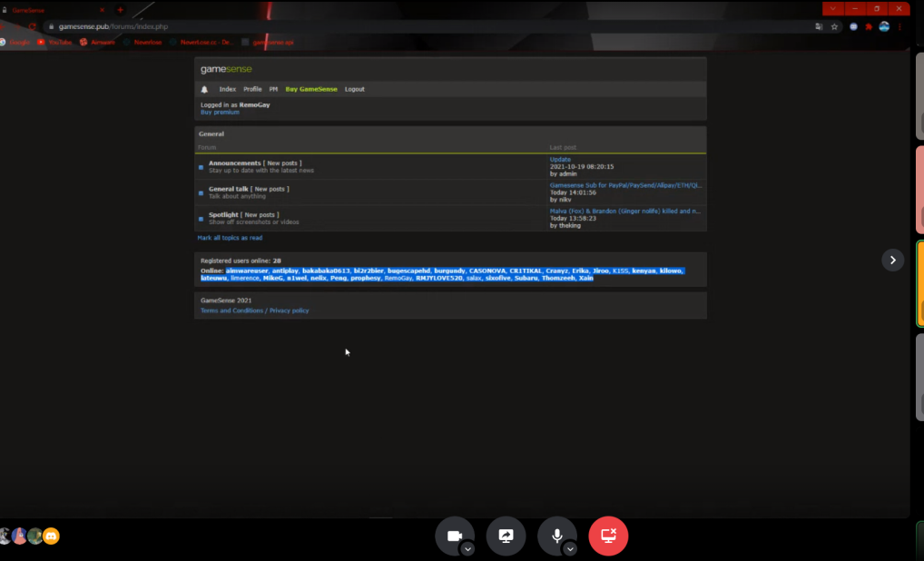Click the red disconnect call button
The height and width of the screenshot is (561, 924).
pyautogui.click(x=608, y=536)
